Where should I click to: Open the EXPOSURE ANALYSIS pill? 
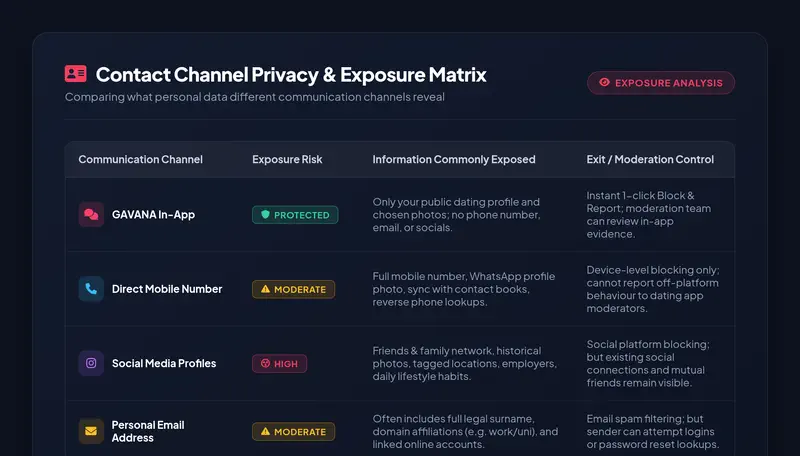pyautogui.click(x=661, y=83)
